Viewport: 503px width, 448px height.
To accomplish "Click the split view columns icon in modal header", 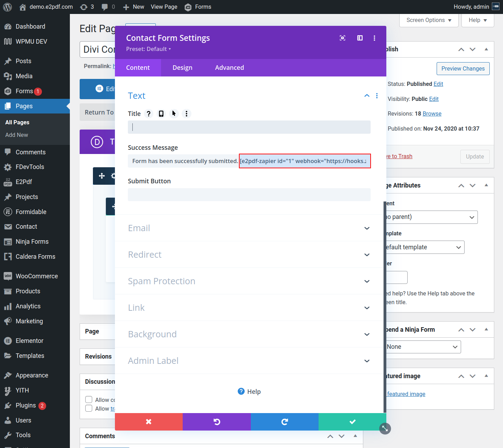I will click(x=360, y=38).
